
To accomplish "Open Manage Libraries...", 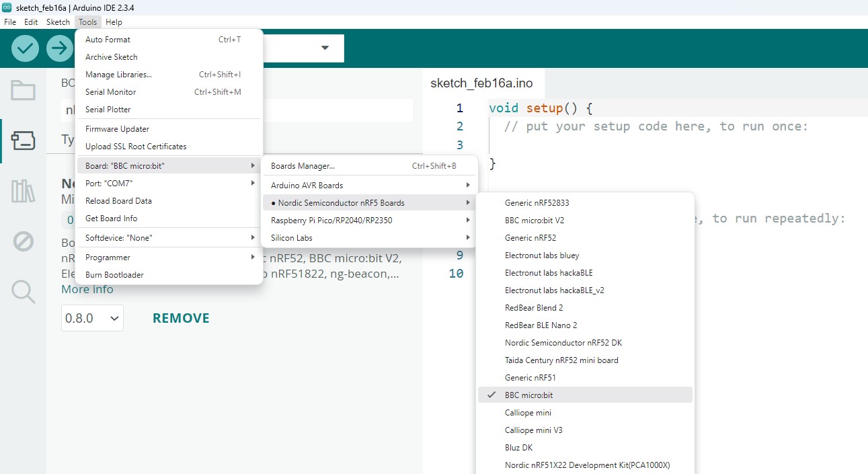I will (x=168, y=75).
